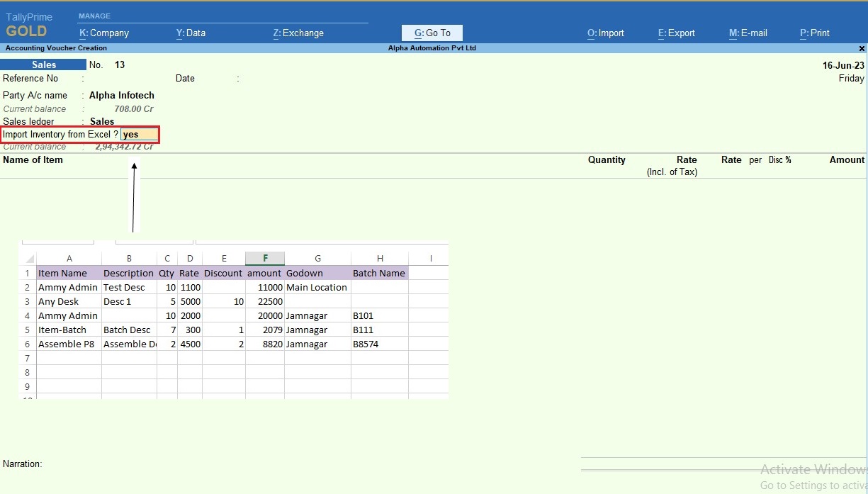The width and height of the screenshot is (868, 494).
Task: Select Party A/c name Alpha Infotech
Action: [x=121, y=95]
